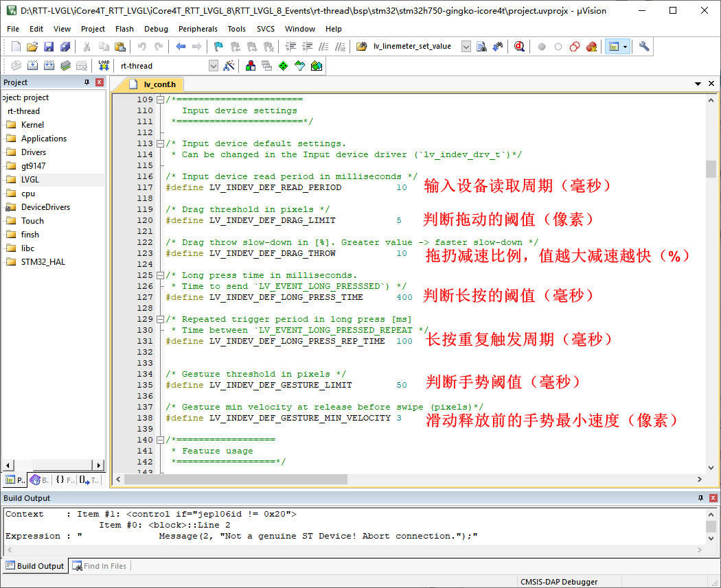Start the debug session via magnifier icon
The height and width of the screenshot is (588, 721).
519,47
